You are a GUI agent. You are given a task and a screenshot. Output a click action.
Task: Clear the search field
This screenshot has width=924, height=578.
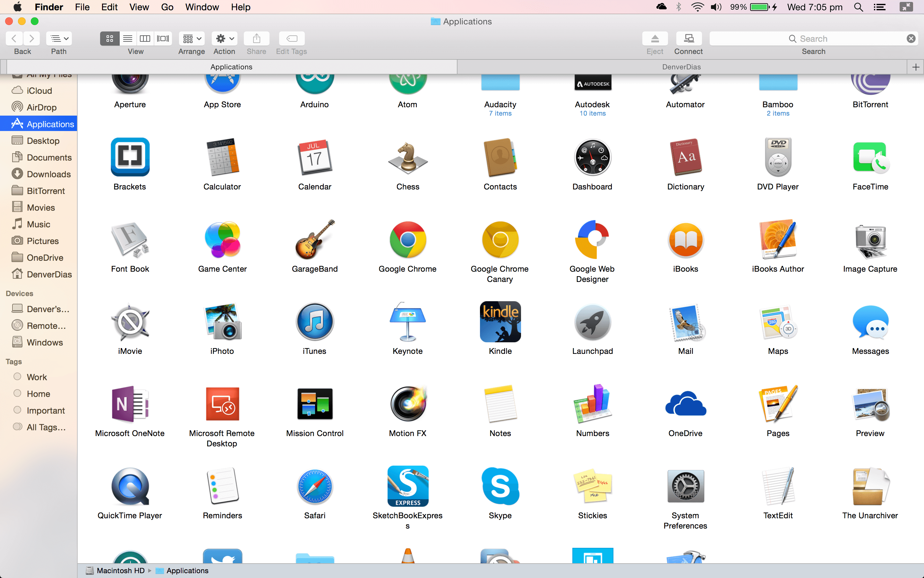click(x=911, y=39)
